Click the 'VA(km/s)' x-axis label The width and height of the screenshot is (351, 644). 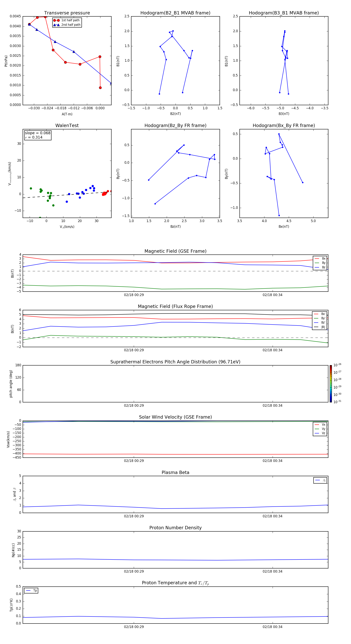(x=67, y=227)
